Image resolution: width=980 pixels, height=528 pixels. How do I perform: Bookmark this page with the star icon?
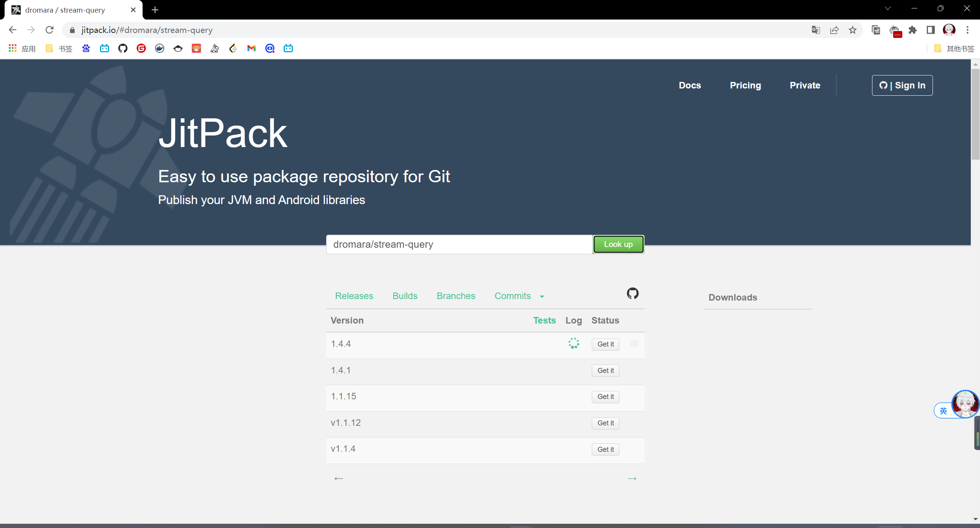pyautogui.click(x=853, y=30)
